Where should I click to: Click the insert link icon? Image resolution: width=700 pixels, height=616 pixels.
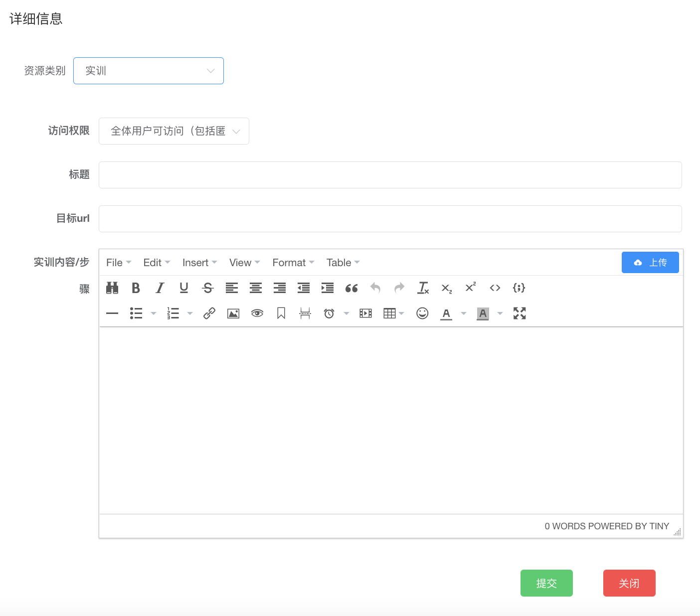point(209,313)
